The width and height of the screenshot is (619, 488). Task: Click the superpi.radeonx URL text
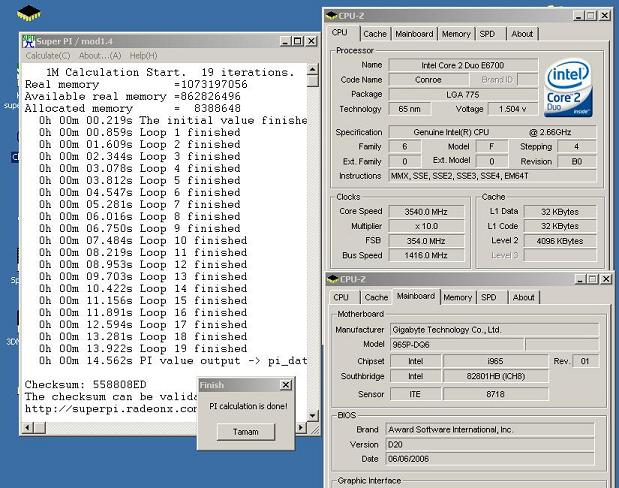point(111,409)
